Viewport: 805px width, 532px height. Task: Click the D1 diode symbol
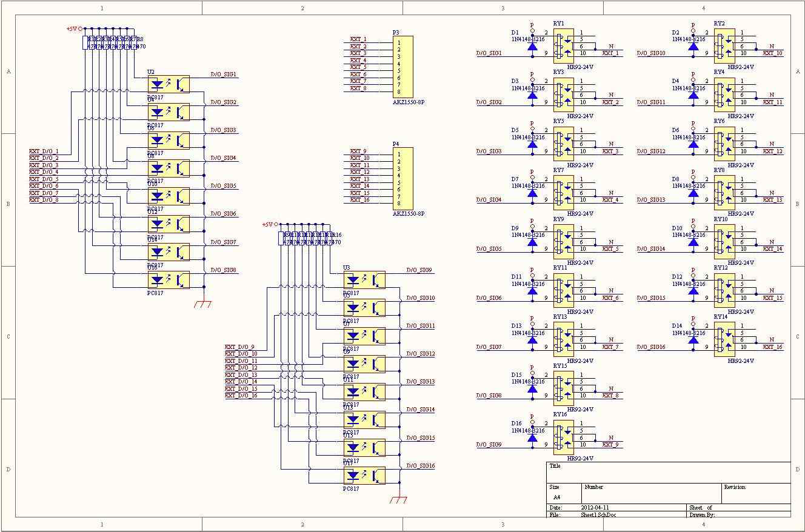click(x=532, y=45)
